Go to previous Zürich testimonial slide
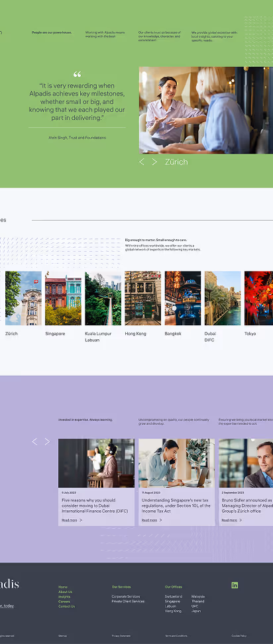 (142, 162)
